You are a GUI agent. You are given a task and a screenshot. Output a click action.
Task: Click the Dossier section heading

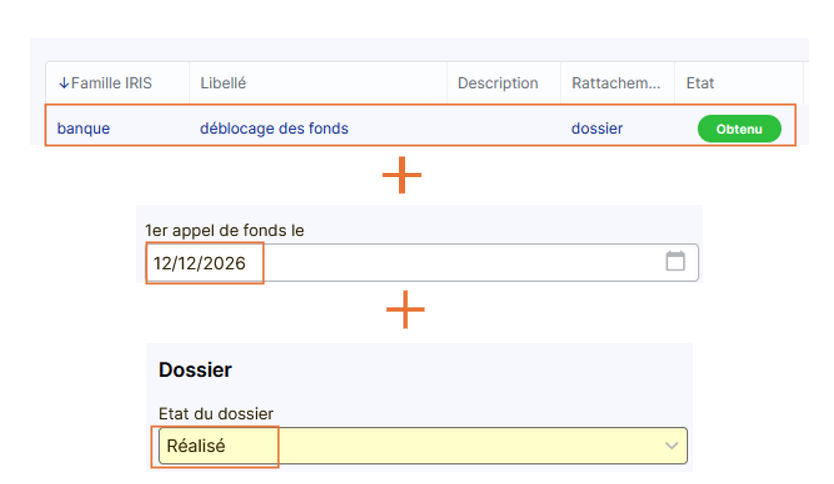(x=195, y=370)
